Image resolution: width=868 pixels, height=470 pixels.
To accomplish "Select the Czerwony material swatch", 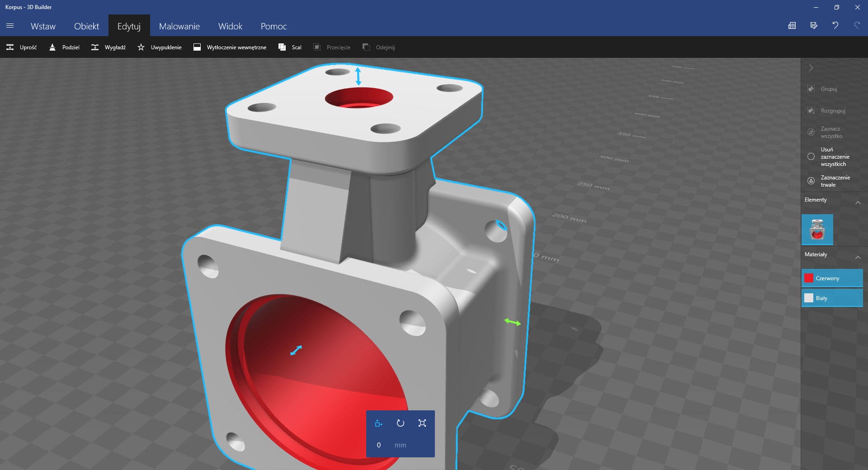I will [809, 278].
